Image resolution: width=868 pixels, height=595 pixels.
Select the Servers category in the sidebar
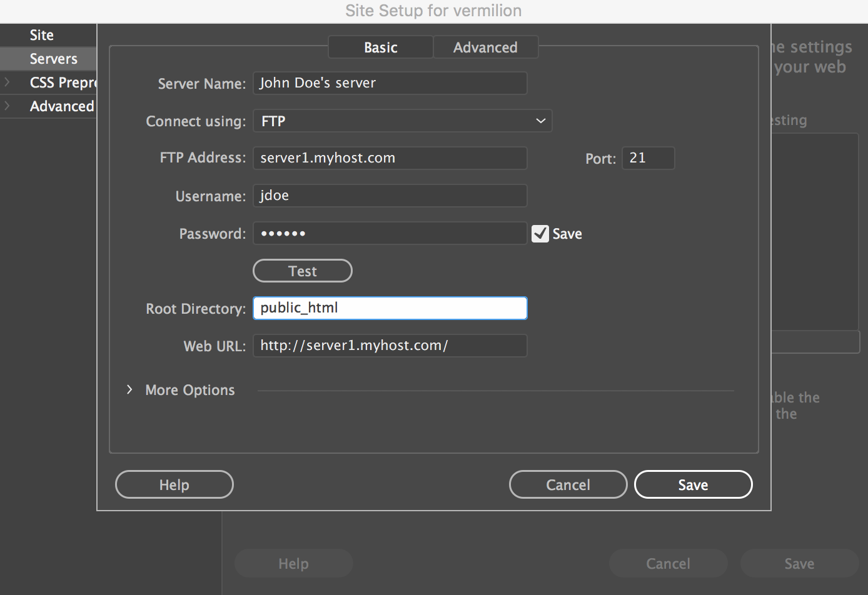coord(54,58)
